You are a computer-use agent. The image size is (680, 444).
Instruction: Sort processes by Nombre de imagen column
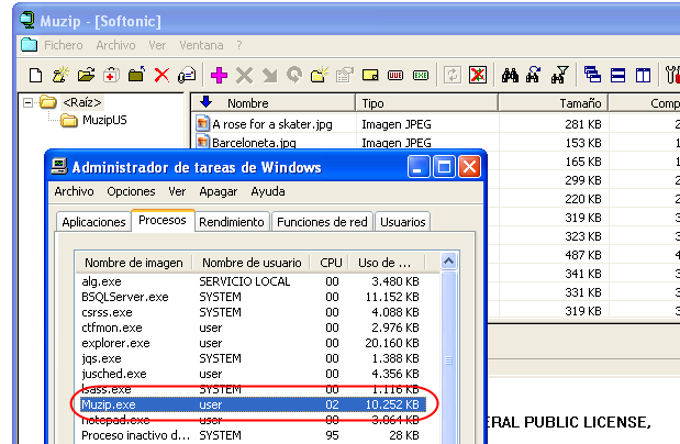point(134,263)
